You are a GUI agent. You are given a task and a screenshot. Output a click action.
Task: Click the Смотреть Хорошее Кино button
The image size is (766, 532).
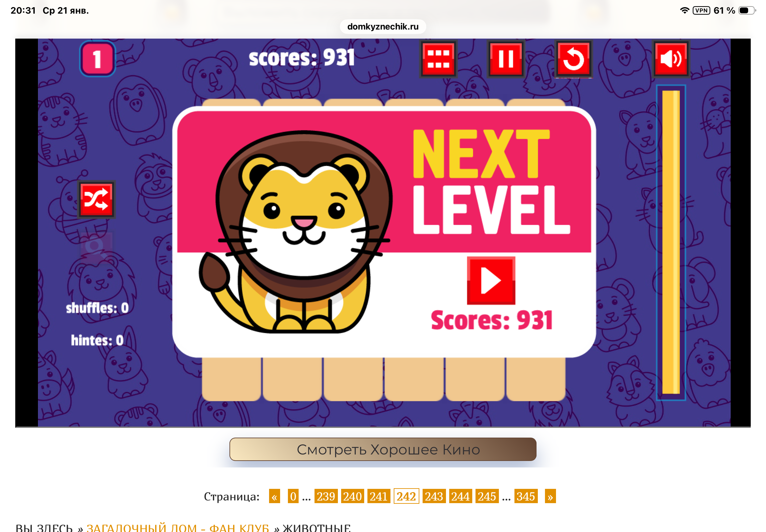point(382,449)
